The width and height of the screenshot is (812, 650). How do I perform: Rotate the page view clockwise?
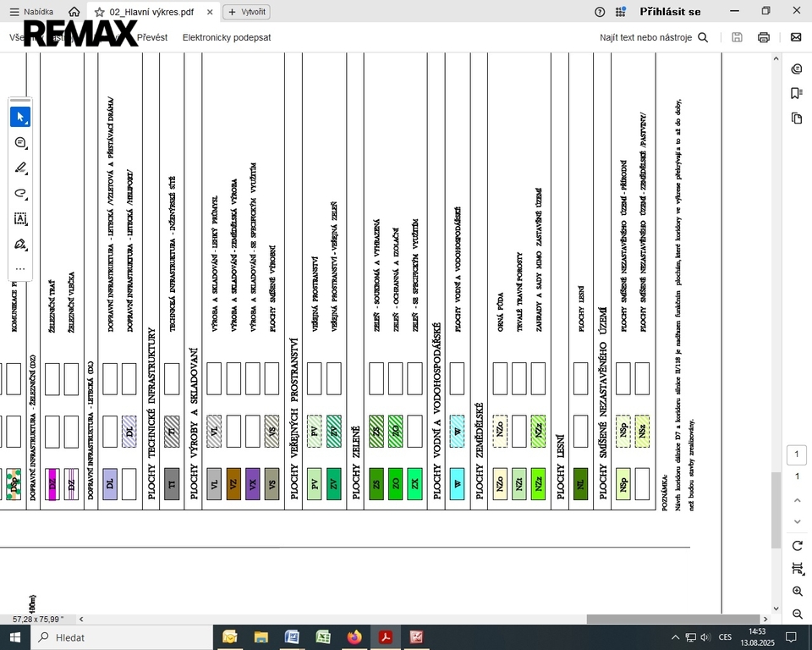point(797,546)
